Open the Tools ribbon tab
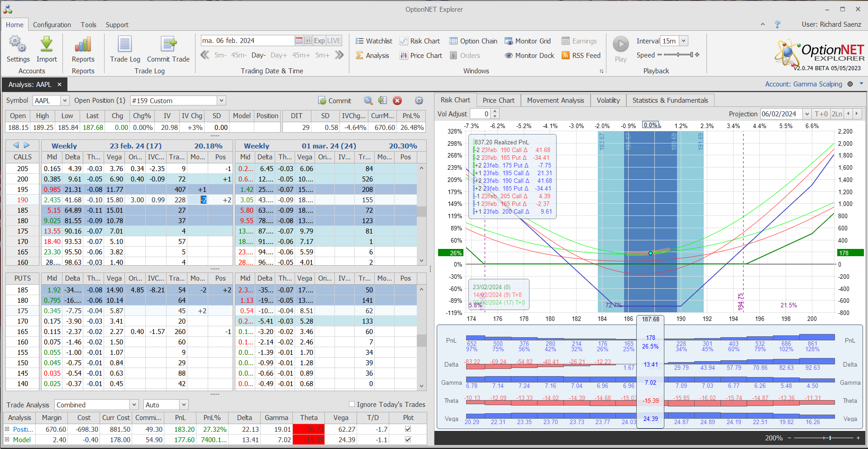Screen dimensions: 868x449 click(x=89, y=25)
